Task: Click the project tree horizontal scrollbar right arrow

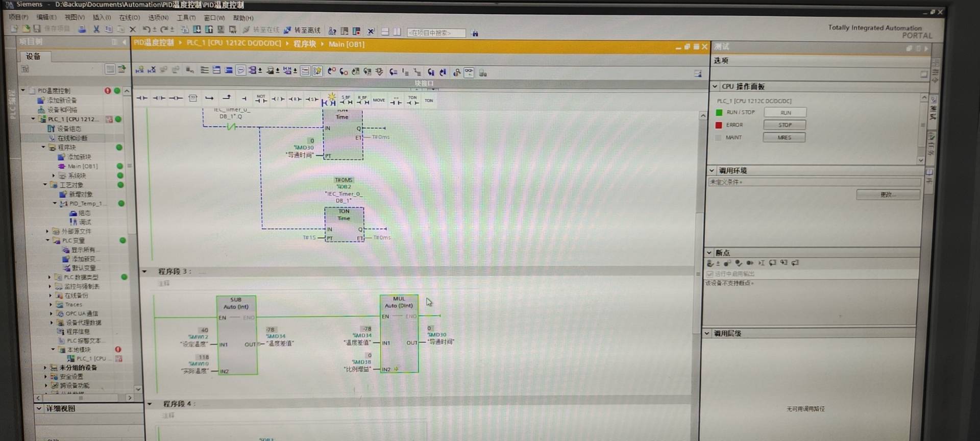Action: 130,398
